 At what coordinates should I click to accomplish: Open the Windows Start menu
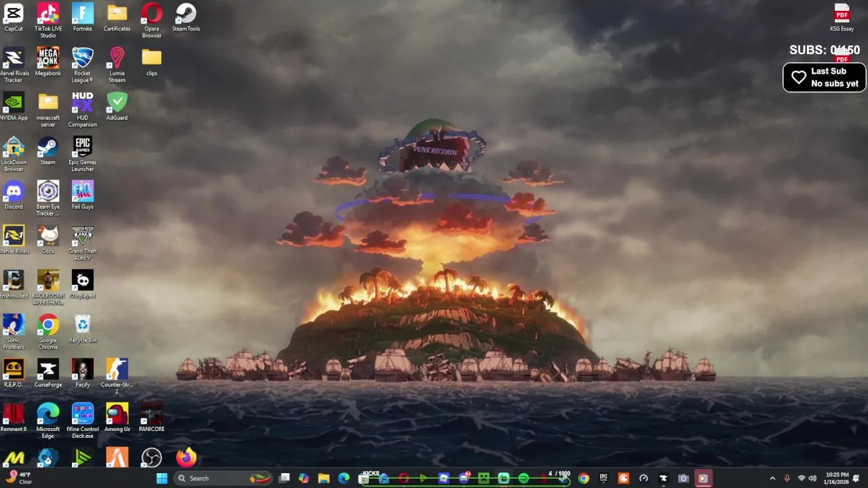point(162,479)
